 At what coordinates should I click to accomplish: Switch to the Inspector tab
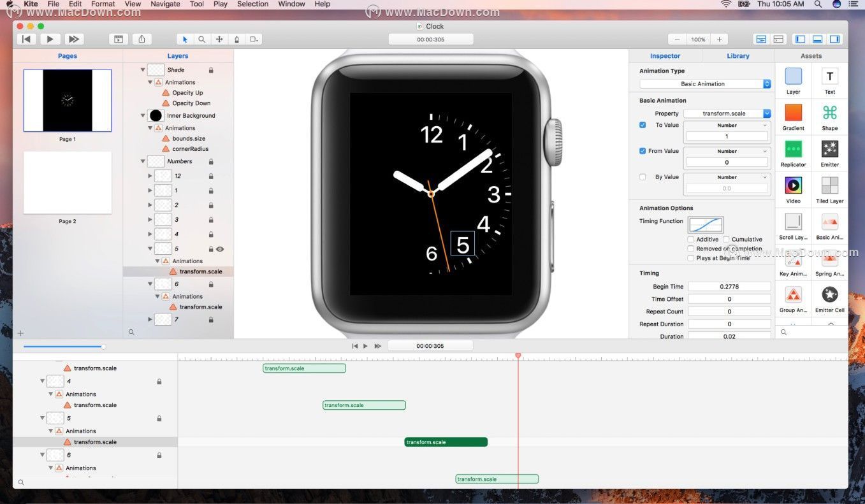coord(665,56)
